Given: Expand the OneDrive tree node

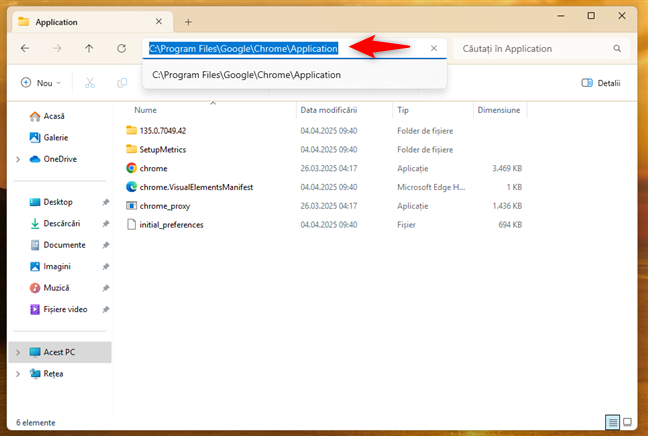Looking at the screenshot, I should (18, 159).
